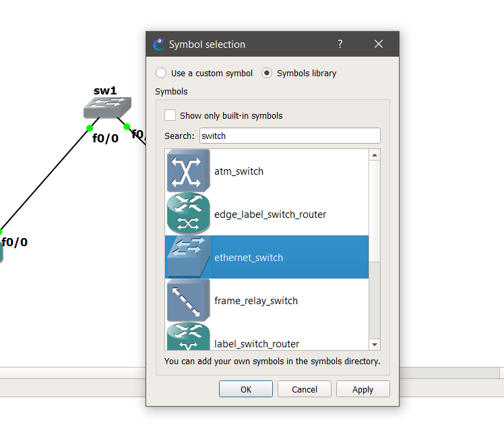
Task: Select the atm_switch symbol icon
Action: coord(189,171)
